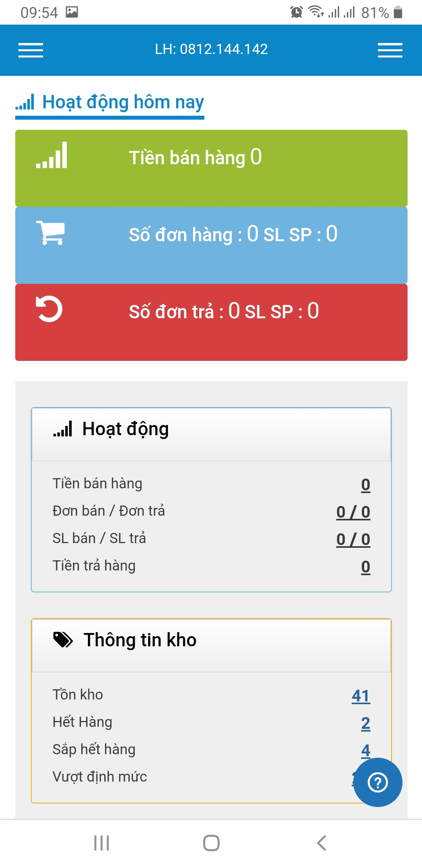Tap the tags icon beside Thông tin kho

pyautogui.click(x=63, y=640)
